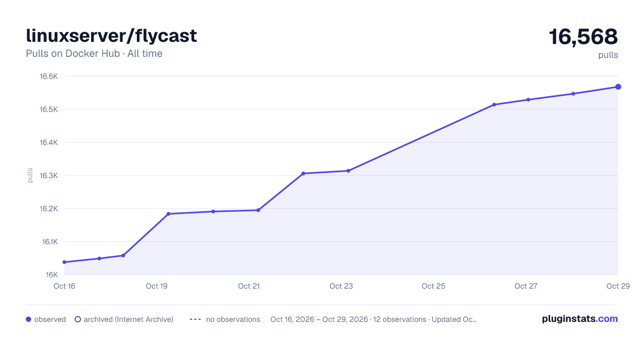The width and height of the screenshot is (644, 338).
Task: Click the Oct 23 x-axis label
Action: (341, 286)
